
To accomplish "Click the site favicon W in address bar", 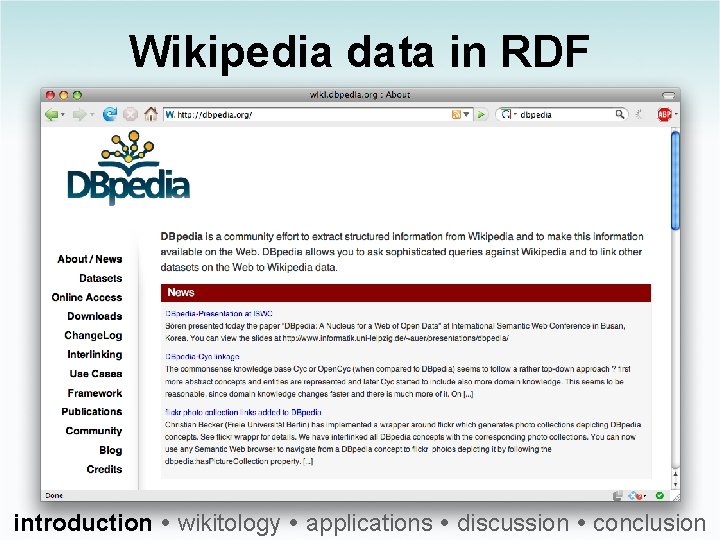I will click(170, 114).
